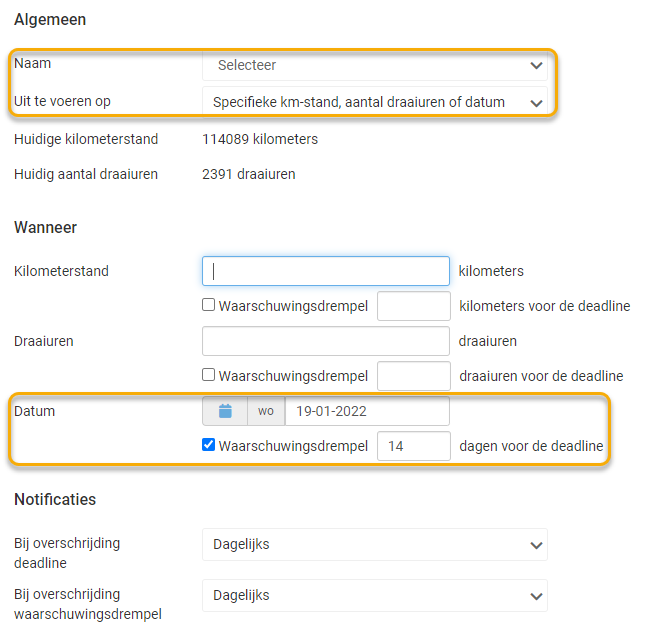This screenshot has width=655, height=634.
Task: Click the date field showing 19-01-2022
Action: click(366, 411)
